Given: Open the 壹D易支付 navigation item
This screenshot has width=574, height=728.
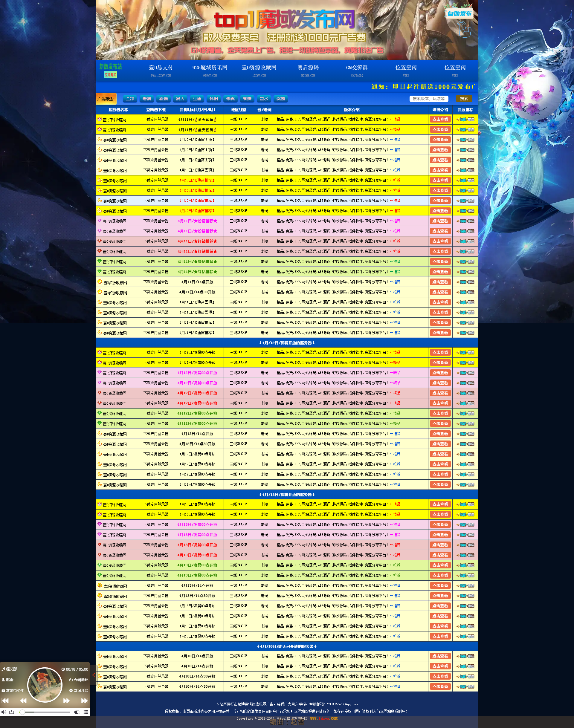Looking at the screenshot, I should click(161, 68).
